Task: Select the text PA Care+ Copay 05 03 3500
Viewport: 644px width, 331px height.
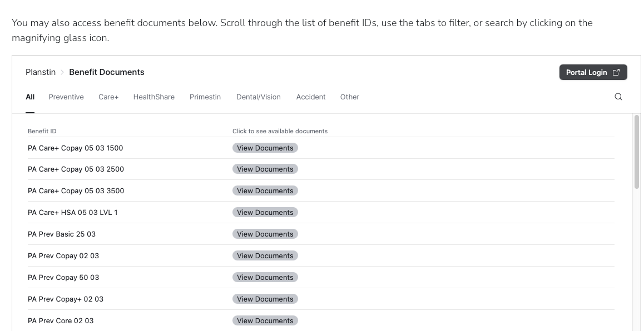Action: tap(76, 191)
